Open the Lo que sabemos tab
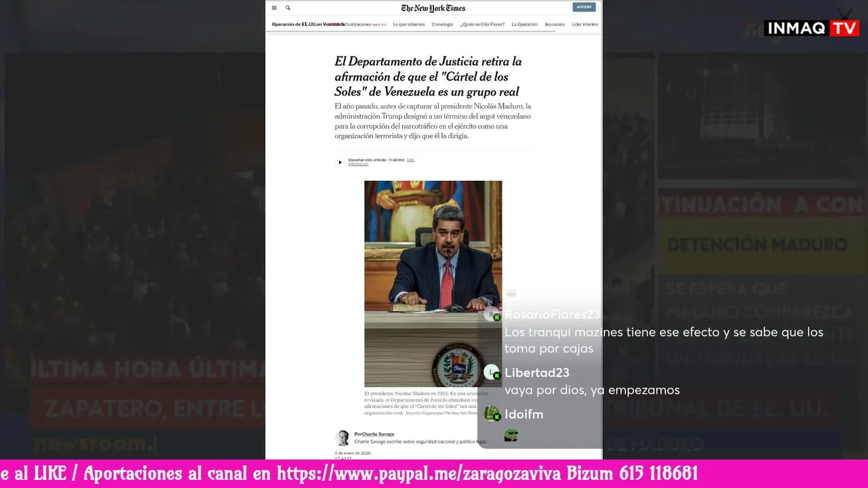Viewport: 868px width, 488px height. point(409,24)
